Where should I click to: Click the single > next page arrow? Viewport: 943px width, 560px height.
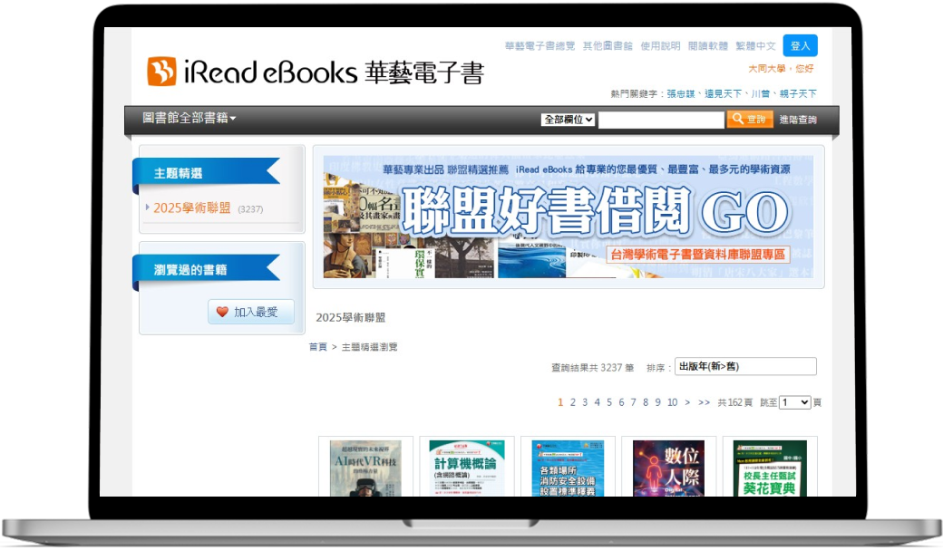coord(687,402)
